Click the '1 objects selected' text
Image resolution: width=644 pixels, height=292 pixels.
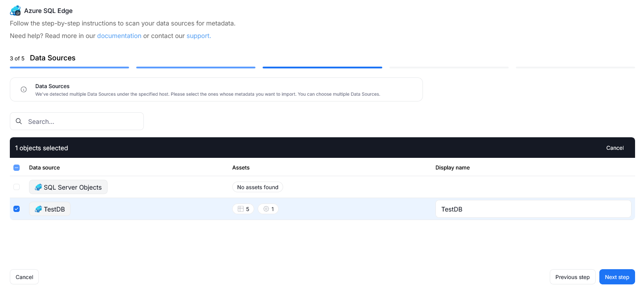(x=42, y=148)
